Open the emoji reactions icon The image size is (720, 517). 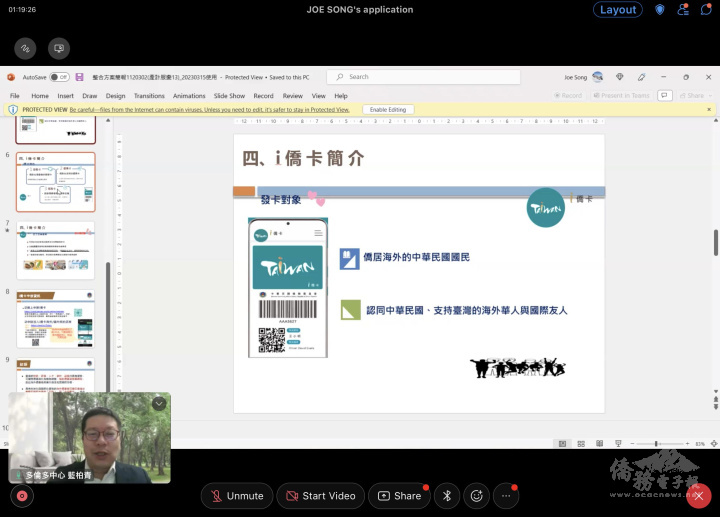pyautogui.click(x=476, y=495)
